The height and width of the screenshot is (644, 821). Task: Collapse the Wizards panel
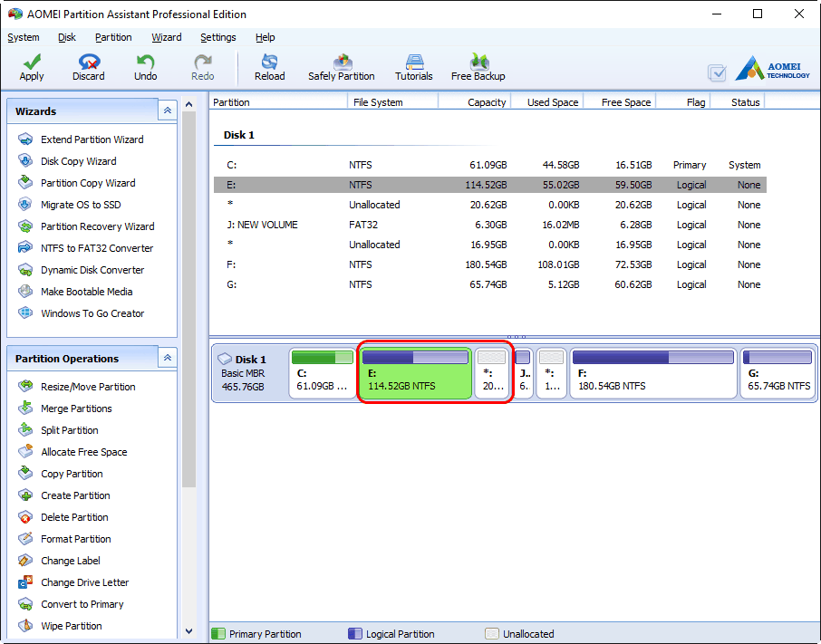(167, 110)
